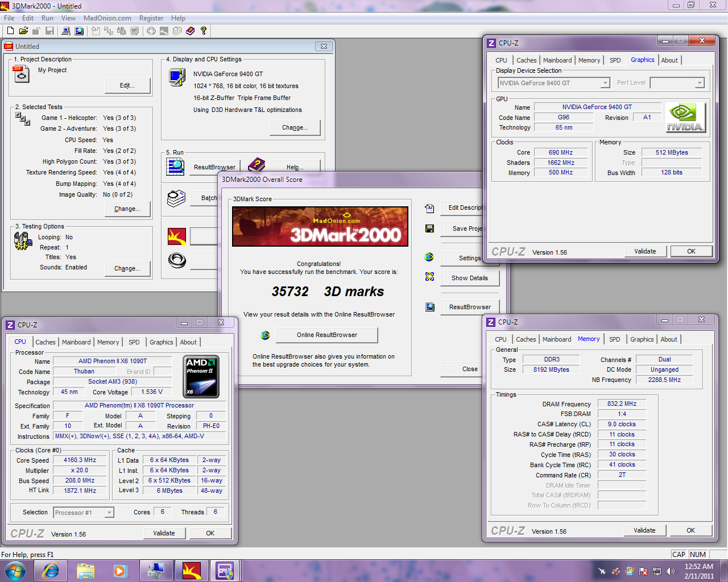Click the 3DMark2000 banner image
Screen dimensions: 728x582
320,226
